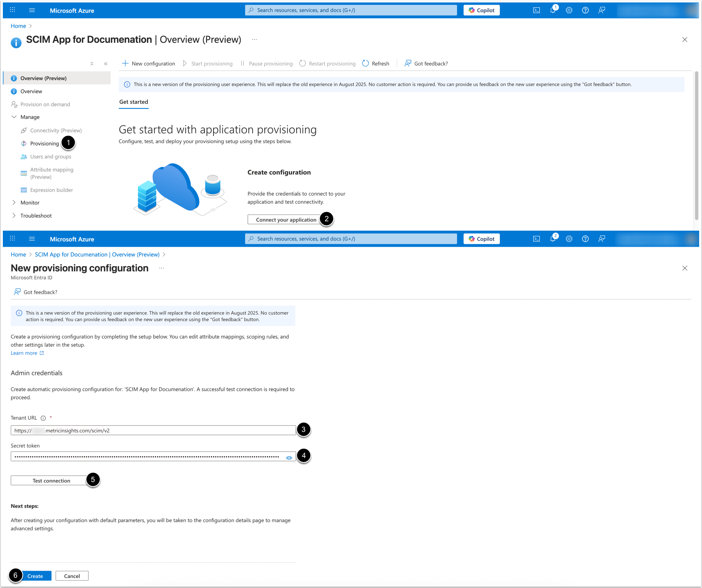This screenshot has width=702, height=588.
Task: Clear the sidebar search with X icon
Action: point(92,64)
